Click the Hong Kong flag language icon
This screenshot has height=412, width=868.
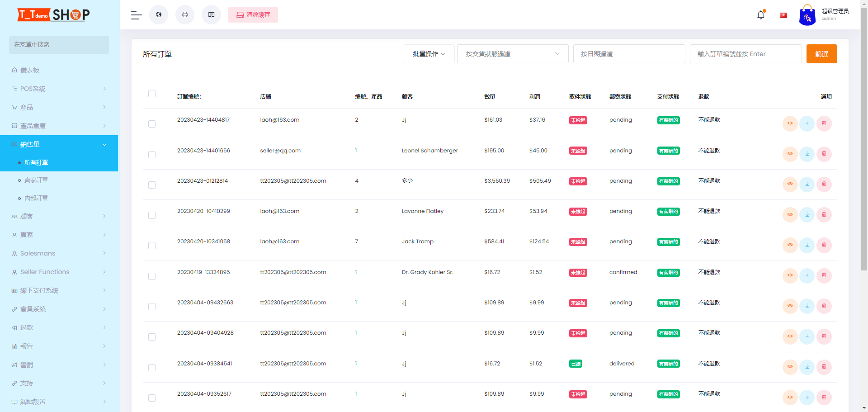point(783,14)
